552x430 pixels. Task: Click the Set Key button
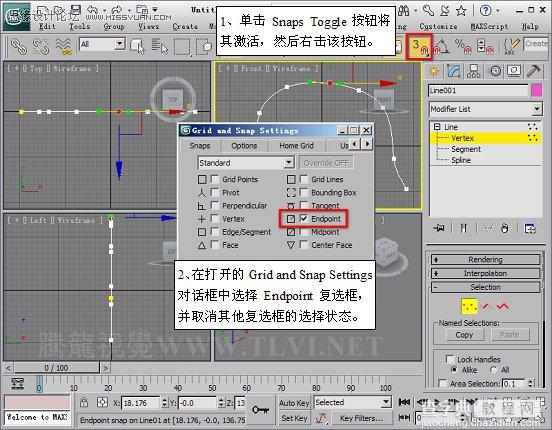tap(294, 418)
